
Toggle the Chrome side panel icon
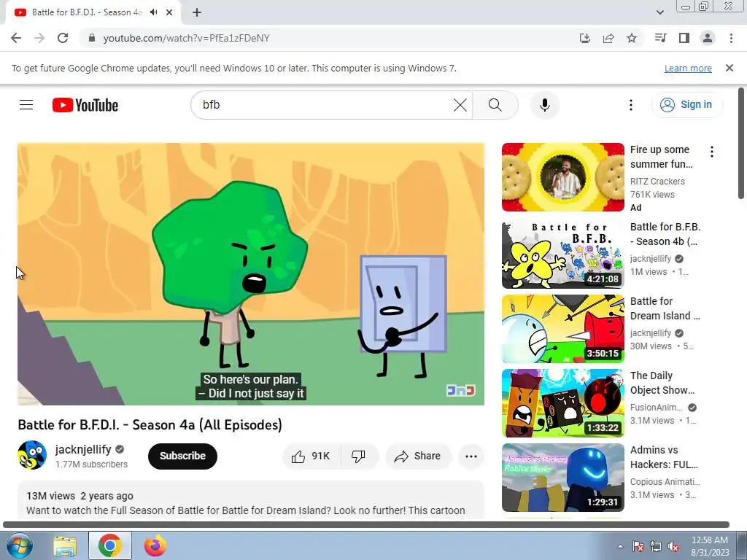pyautogui.click(x=684, y=38)
